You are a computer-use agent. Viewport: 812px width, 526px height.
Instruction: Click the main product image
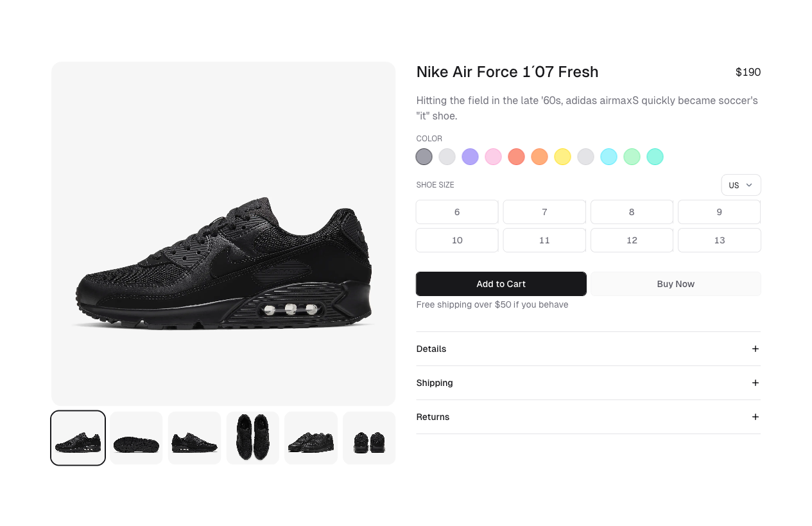pos(223,233)
